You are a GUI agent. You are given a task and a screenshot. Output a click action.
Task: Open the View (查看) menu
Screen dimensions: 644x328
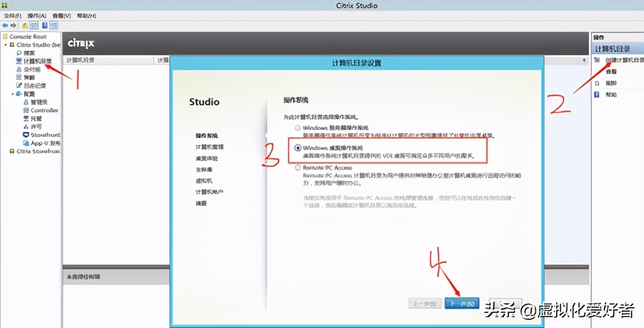point(62,16)
